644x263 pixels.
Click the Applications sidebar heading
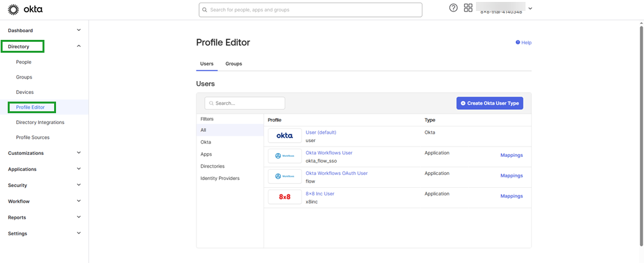[22, 169]
